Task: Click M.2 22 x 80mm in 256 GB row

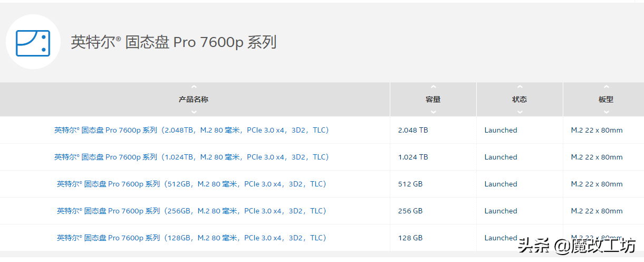Action: click(x=597, y=211)
